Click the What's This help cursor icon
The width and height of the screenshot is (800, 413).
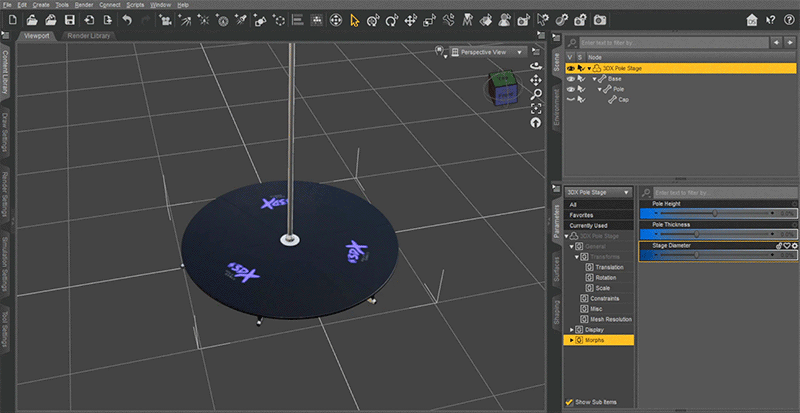click(x=770, y=20)
